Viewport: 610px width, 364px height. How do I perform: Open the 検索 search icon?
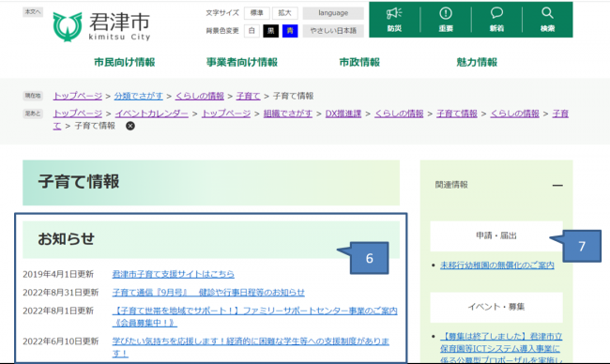[547, 20]
